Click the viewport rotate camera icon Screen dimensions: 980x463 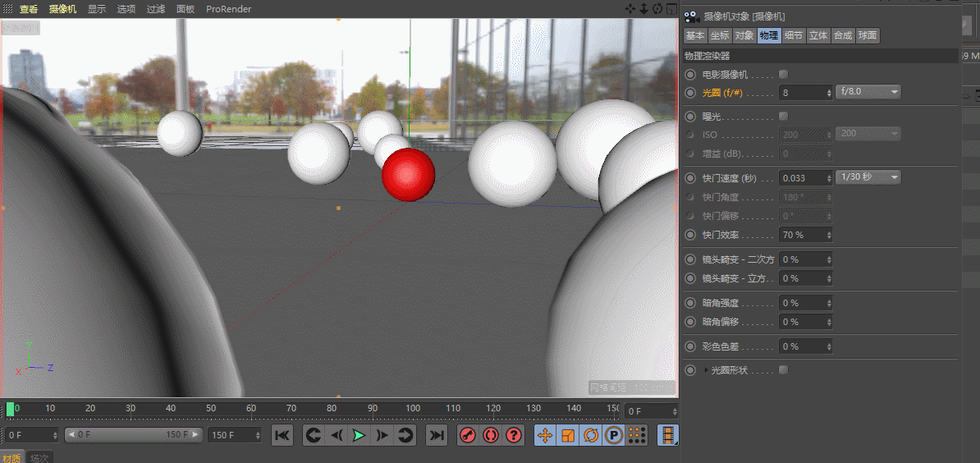tap(657, 9)
